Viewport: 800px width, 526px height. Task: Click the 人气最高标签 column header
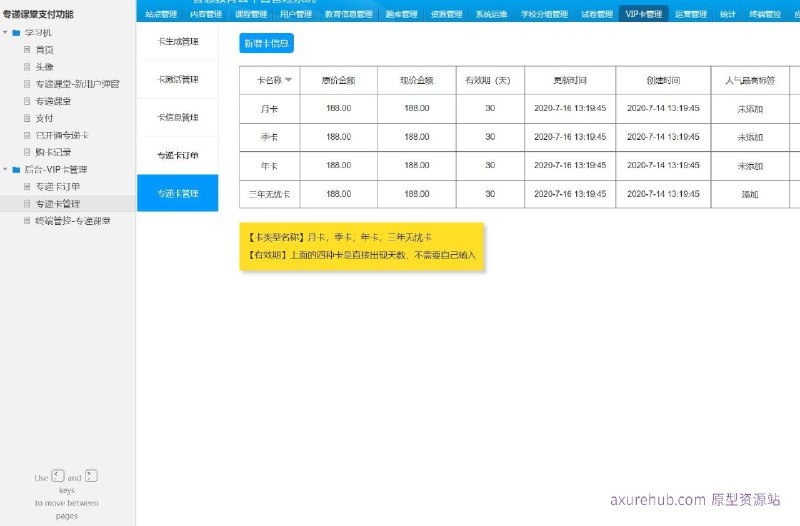pos(750,80)
